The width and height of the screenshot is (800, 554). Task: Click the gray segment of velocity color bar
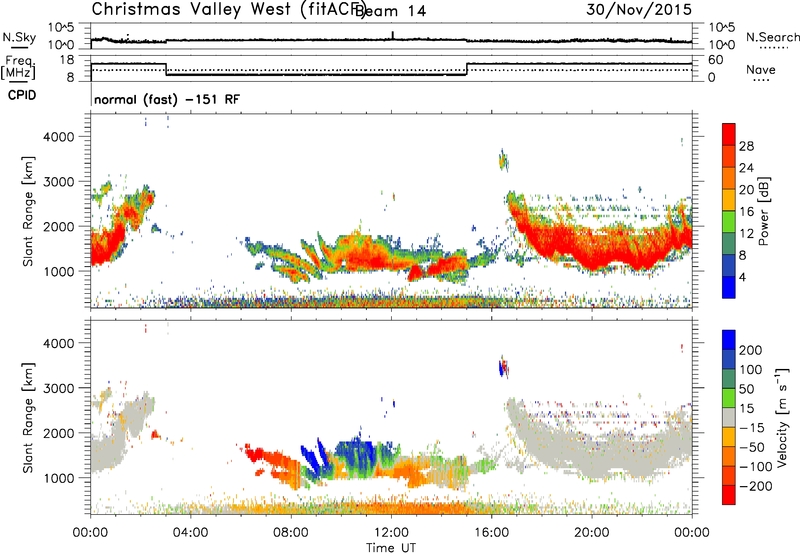point(729,417)
